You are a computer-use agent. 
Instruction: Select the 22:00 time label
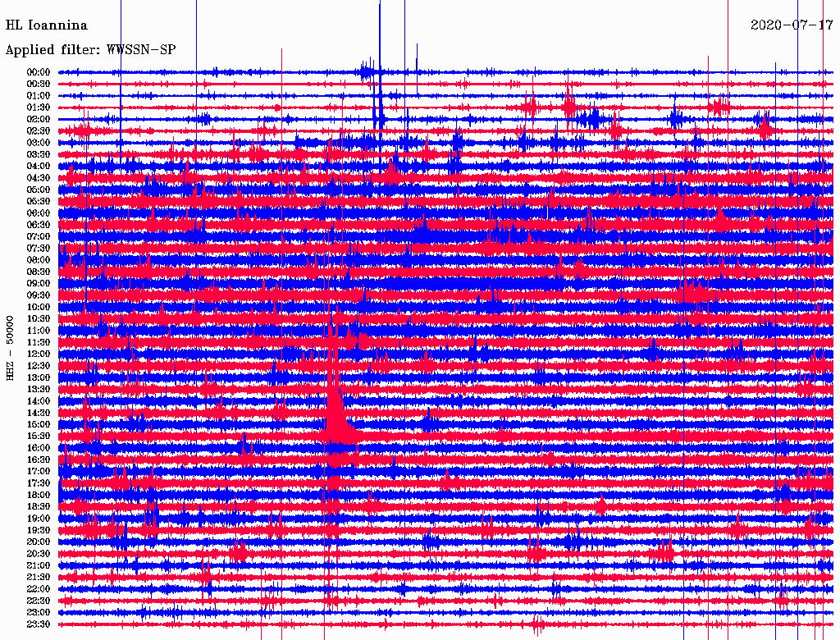(x=39, y=589)
